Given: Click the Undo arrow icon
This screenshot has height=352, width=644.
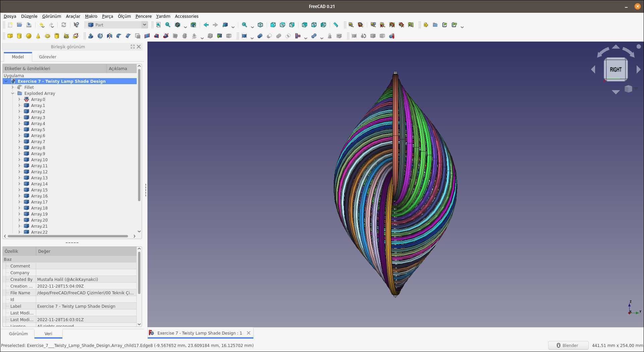Looking at the screenshot, I should click(42, 25).
